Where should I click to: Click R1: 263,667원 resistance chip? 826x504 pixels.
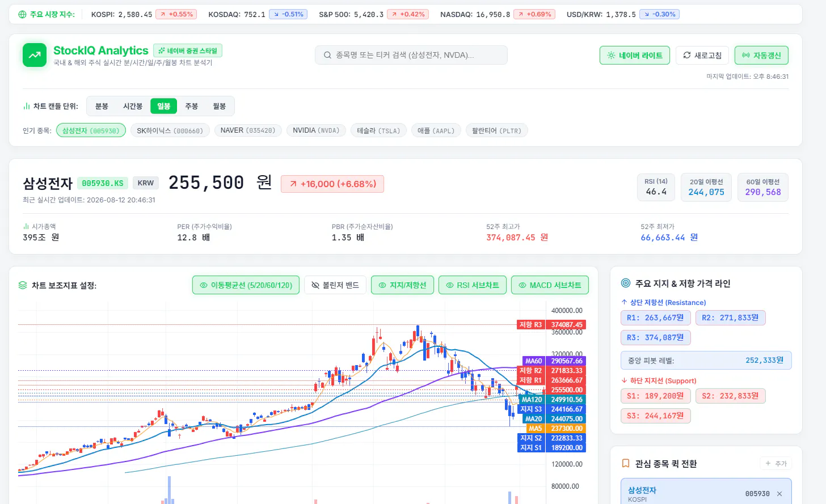click(655, 317)
